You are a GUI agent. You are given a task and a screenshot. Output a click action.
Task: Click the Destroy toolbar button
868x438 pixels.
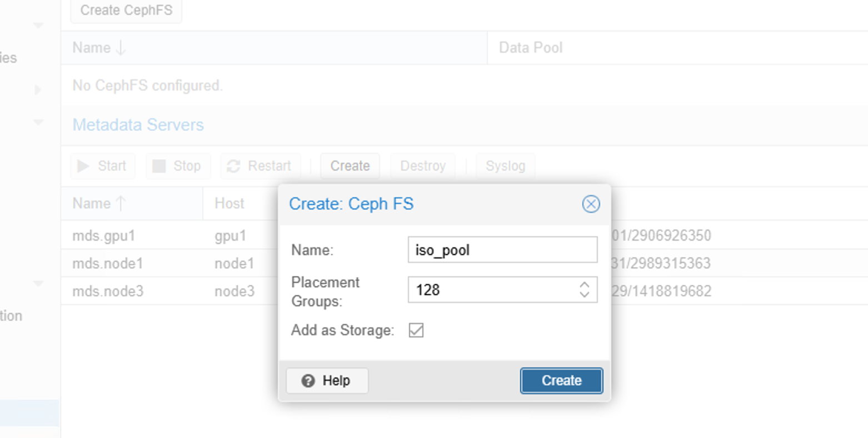[423, 166]
